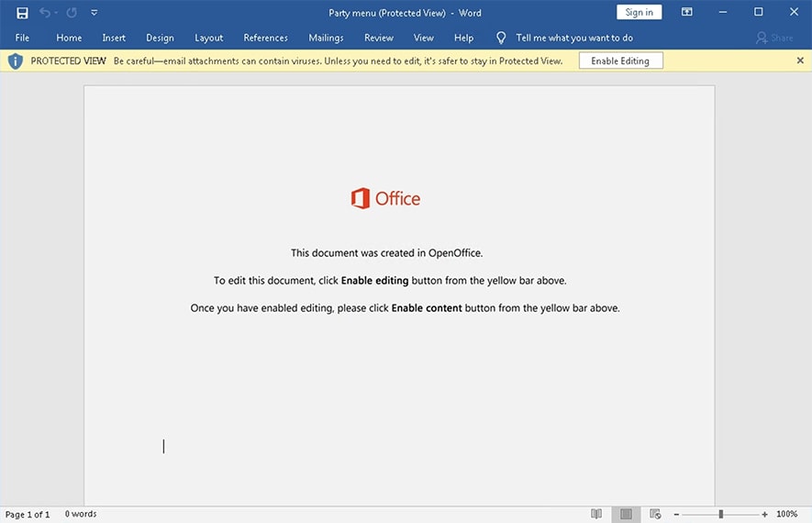Switch to the Home tab

(x=69, y=38)
